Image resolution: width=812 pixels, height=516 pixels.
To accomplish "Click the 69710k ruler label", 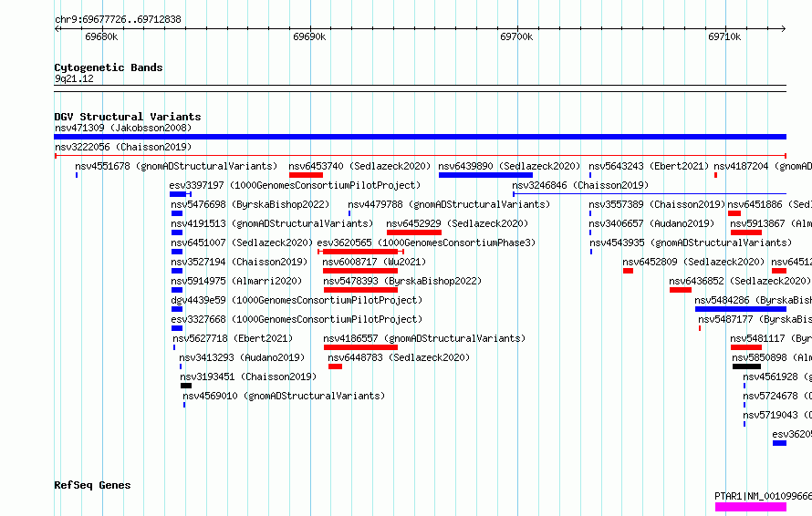I will coord(724,36).
